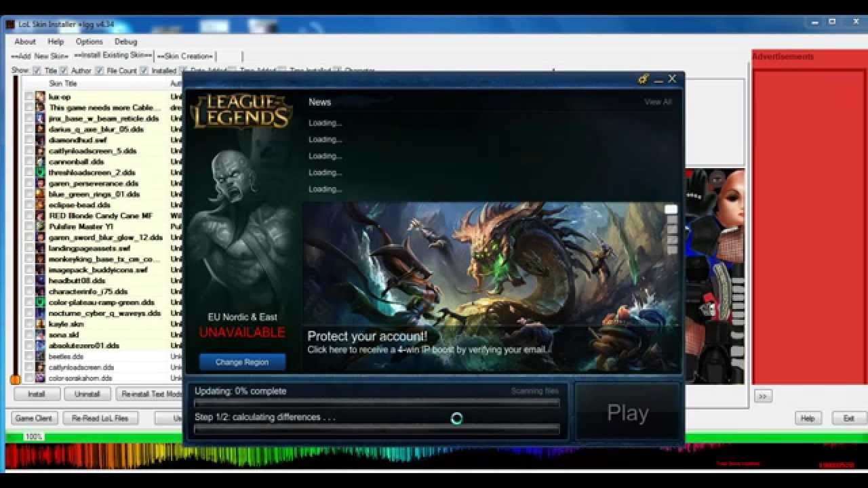Click jinx_base_w_beam_reticle.dds row icon
868x488 pixels.
tap(40, 119)
